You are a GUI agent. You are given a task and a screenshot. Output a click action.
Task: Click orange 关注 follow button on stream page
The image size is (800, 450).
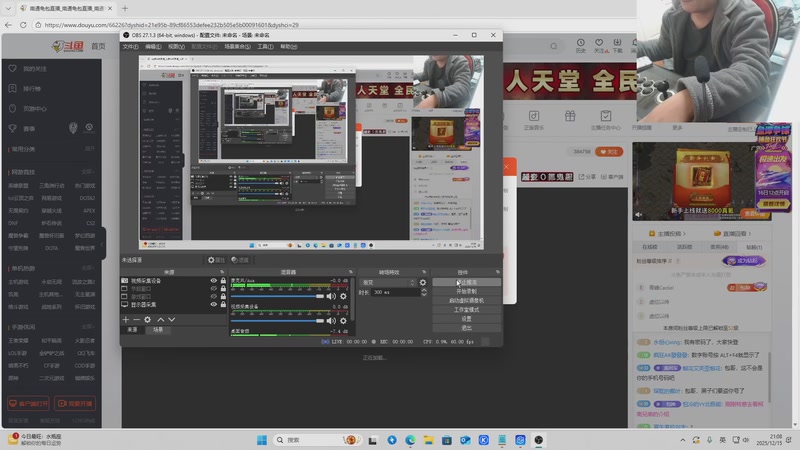(609, 152)
